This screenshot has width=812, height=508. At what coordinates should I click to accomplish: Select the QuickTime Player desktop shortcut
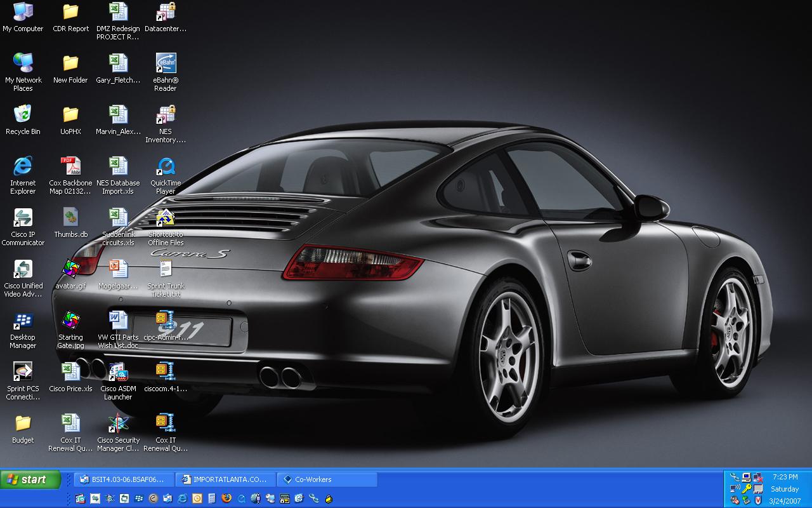point(166,167)
